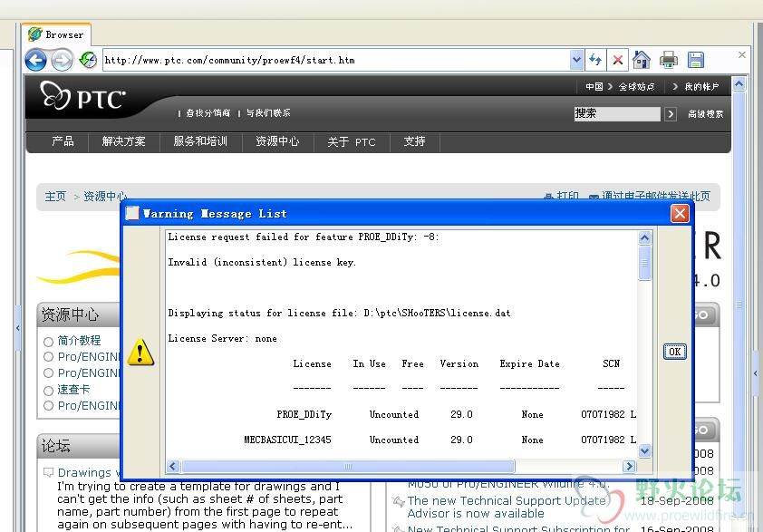This screenshot has height=532, width=763.
Task: Click the 与我们联系 link
Action: click(x=268, y=113)
